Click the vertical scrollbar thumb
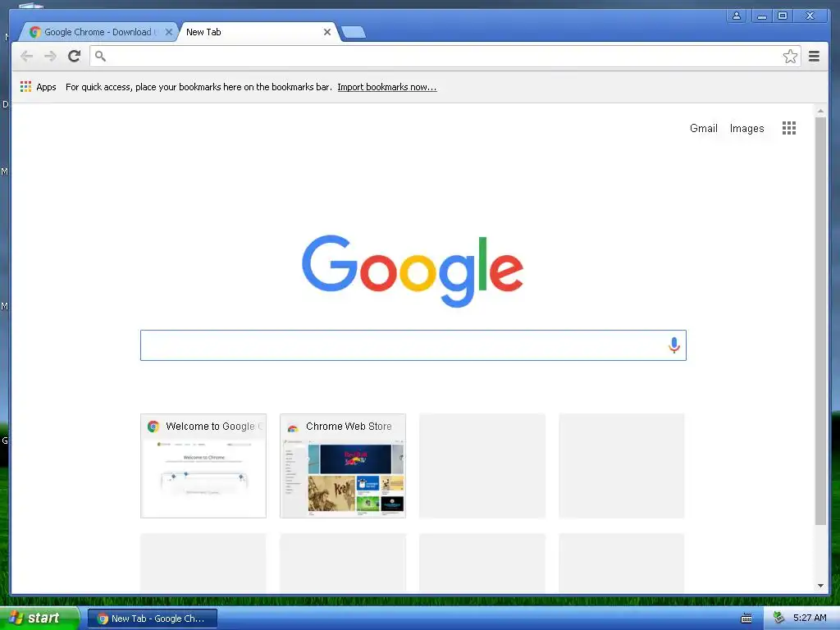Image resolution: width=840 pixels, height=630 pixels. pos(820,321)
